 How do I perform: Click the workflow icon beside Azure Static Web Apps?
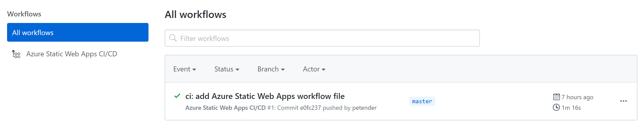[x=16, y=54]
